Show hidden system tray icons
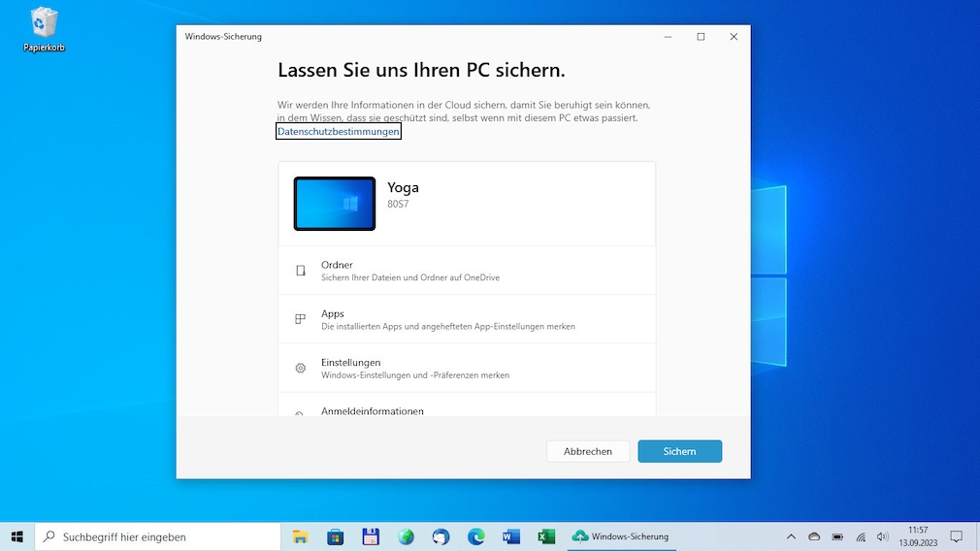The image size is (980, 551). click(x=791, y=536)
